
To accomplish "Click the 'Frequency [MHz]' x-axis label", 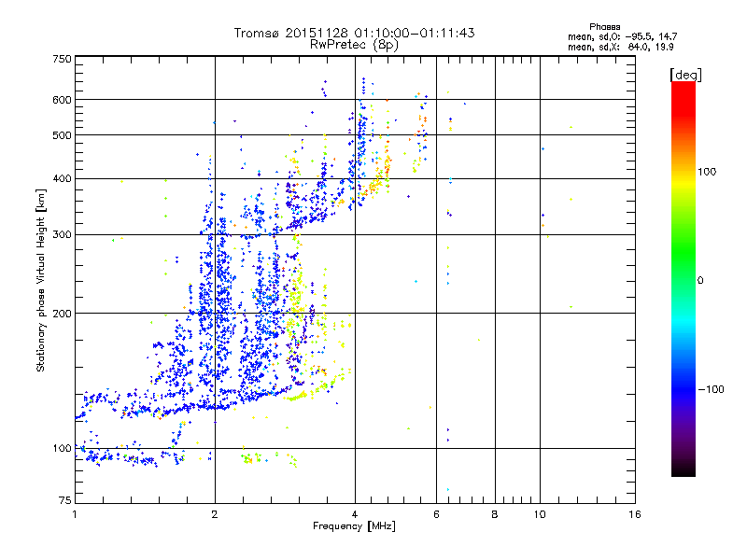I will tap(354, 526).
